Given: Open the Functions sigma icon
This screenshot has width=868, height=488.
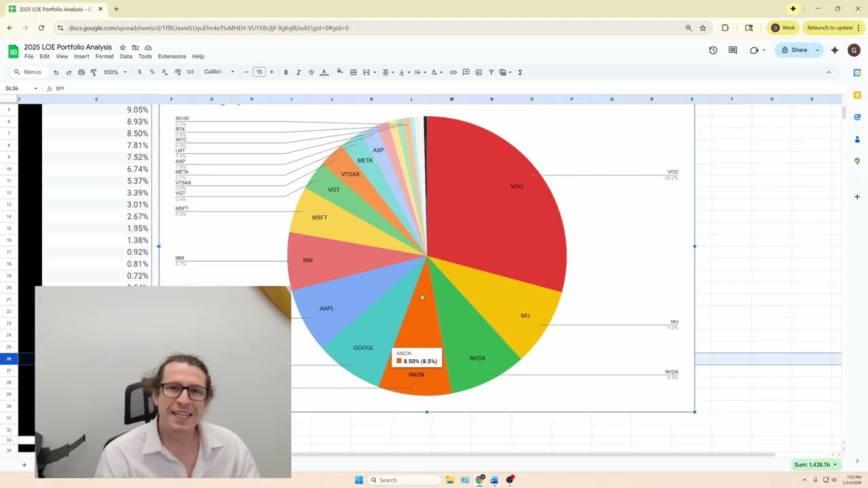Looking at the screenshot, I should click(x=520, y=72).
